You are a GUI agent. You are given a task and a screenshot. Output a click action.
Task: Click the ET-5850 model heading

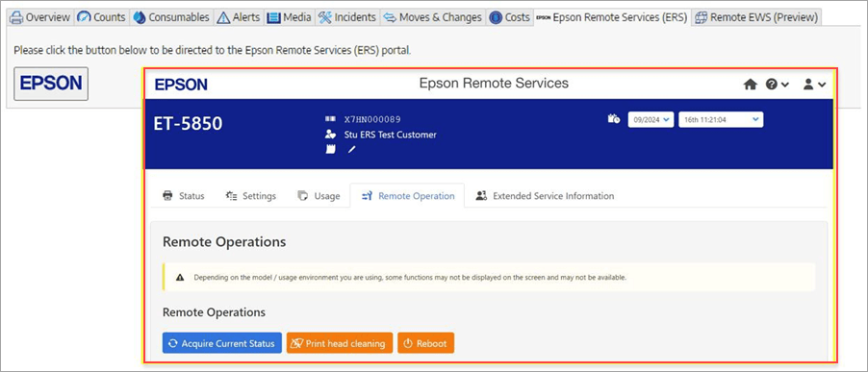pyautogui.click(x=189, y=124)
